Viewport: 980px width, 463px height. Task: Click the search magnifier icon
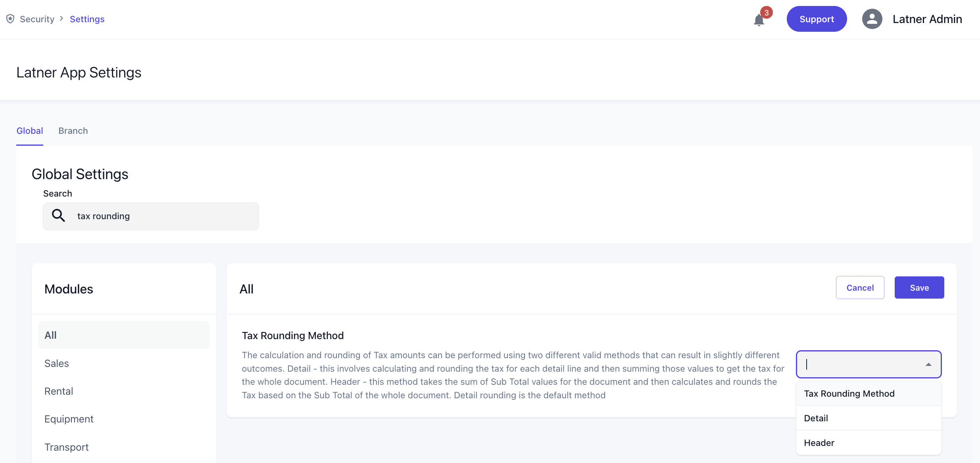[x=58, y=216]
